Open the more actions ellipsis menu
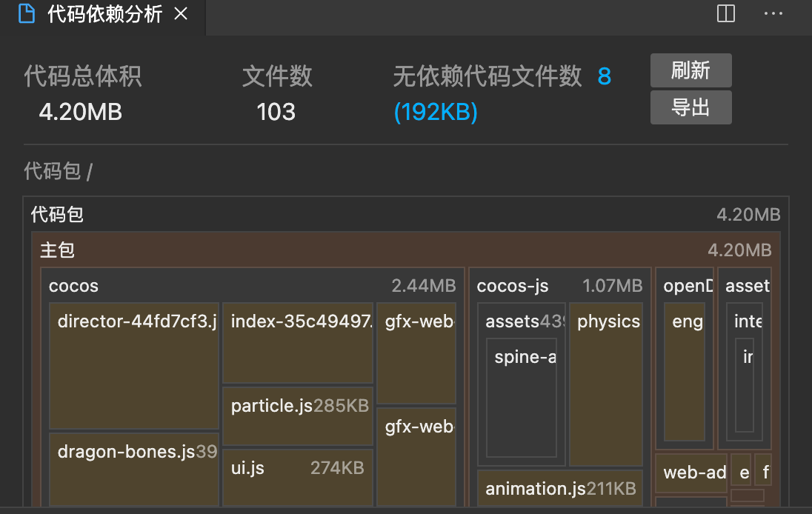Image resolution: width=812 pixels, height=514 pixels. [x=773, y=13]
